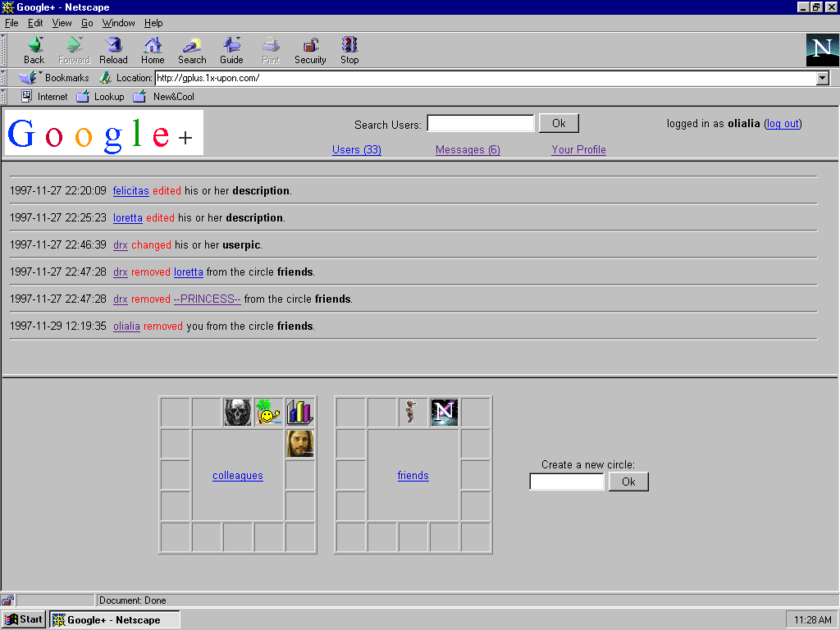
Task: Focus the Create a new circle field
Action: [x=567, y=482]
